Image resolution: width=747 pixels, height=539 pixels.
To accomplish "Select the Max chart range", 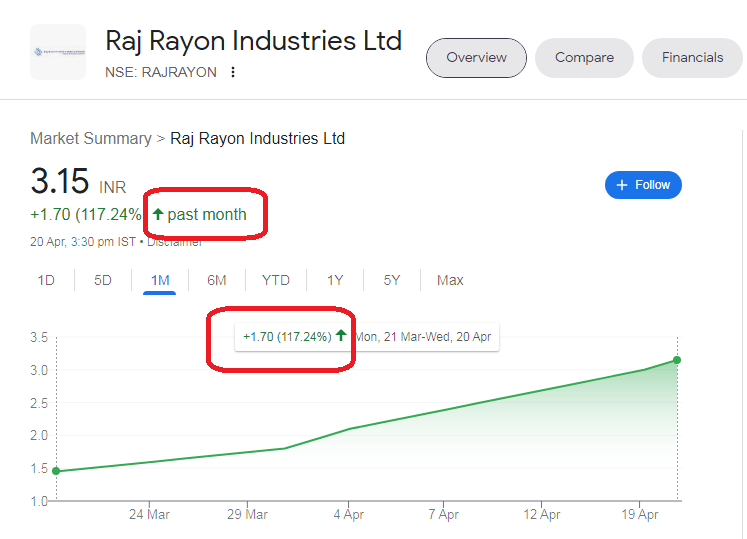I will click(450, 280).
